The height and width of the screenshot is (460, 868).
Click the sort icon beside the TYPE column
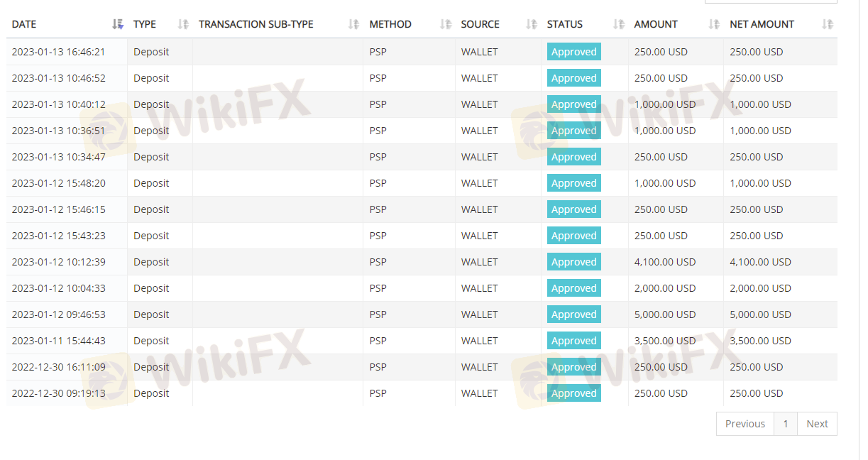tap(183, 24)
